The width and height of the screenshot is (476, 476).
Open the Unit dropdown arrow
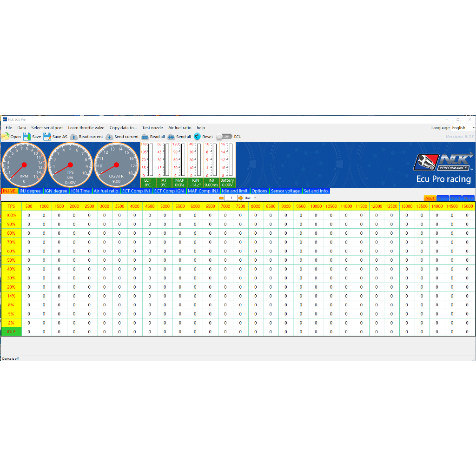(x=255, y=198)
